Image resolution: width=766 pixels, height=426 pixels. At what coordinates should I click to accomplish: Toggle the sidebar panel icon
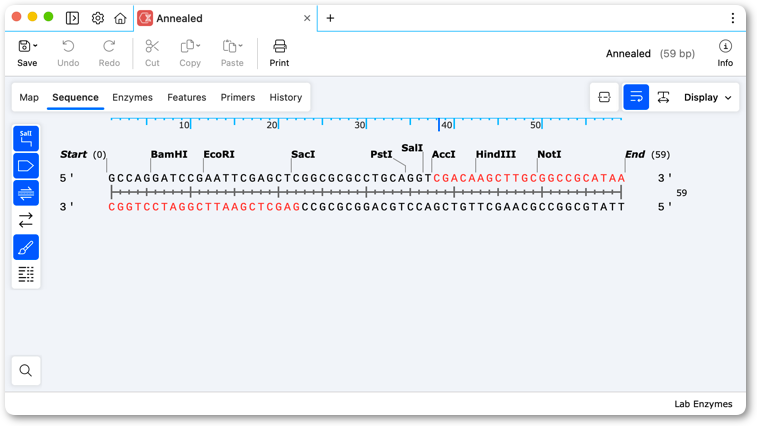tap(72, 18)
